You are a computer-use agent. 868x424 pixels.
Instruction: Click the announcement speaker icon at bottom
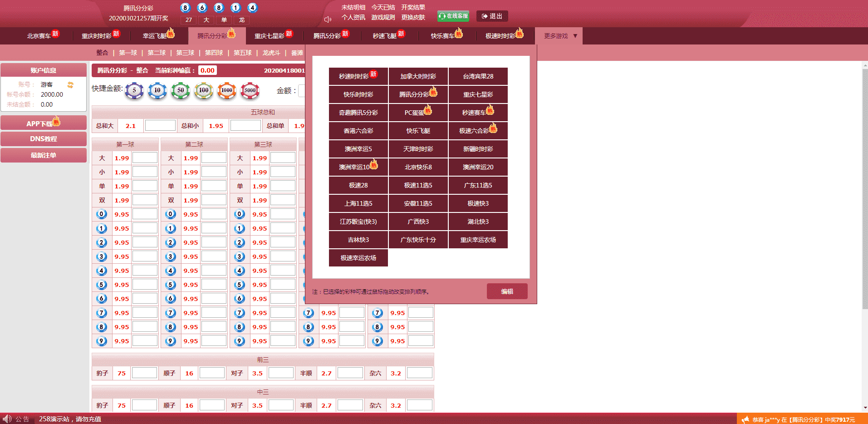(7, 419)
